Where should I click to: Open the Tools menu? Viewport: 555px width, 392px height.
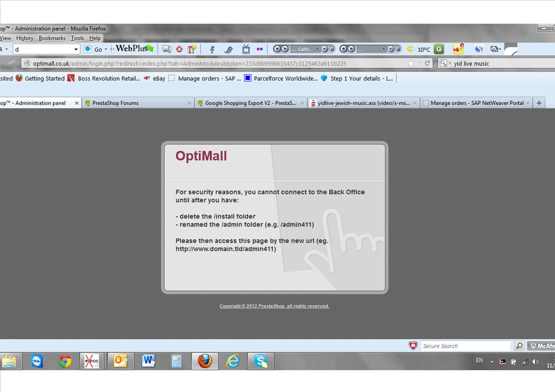pos(77,38)
